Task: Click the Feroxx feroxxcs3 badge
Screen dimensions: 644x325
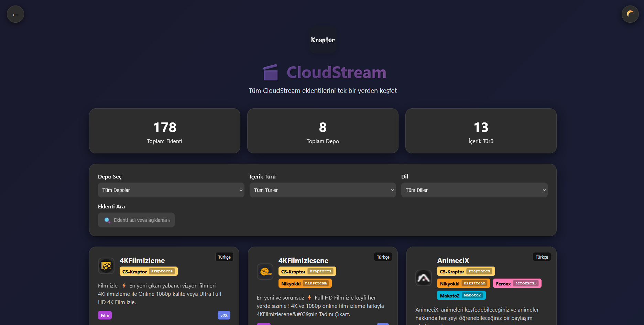Action: tap(517, 283)
